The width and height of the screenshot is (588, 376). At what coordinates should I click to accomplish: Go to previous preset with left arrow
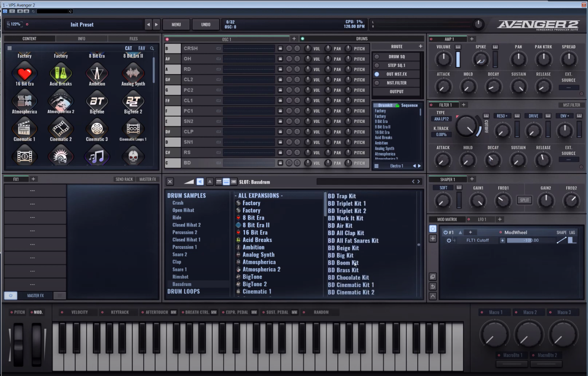click(x=148, y=24)
